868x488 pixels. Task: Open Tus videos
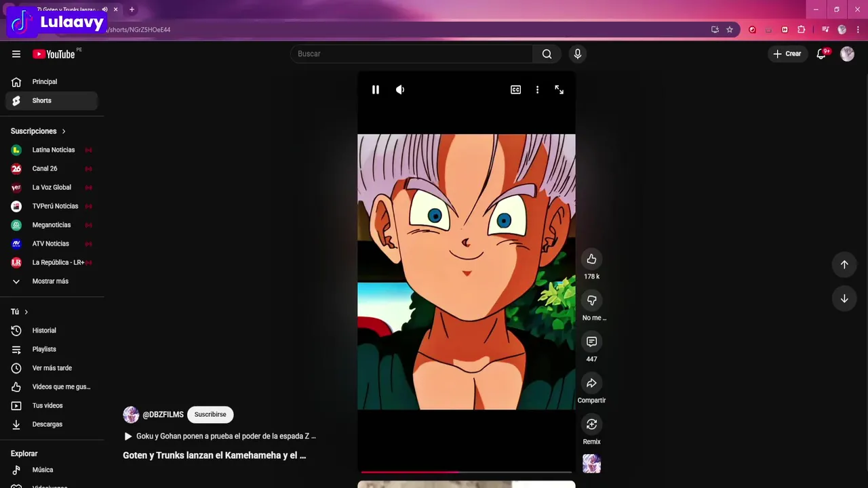(x=52, y=405)
